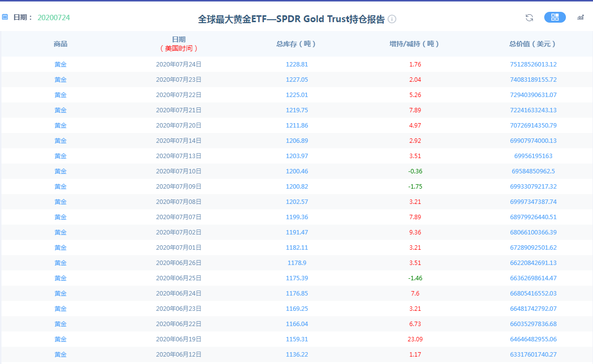Click 黄金 link in the 2020年07月24日 row

pyautogui.click(x=61, y=64)
